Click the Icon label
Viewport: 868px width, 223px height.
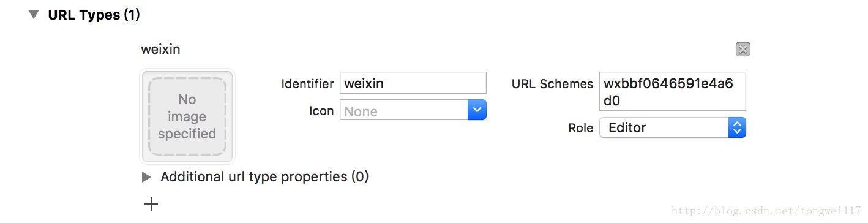pos(321,112)
